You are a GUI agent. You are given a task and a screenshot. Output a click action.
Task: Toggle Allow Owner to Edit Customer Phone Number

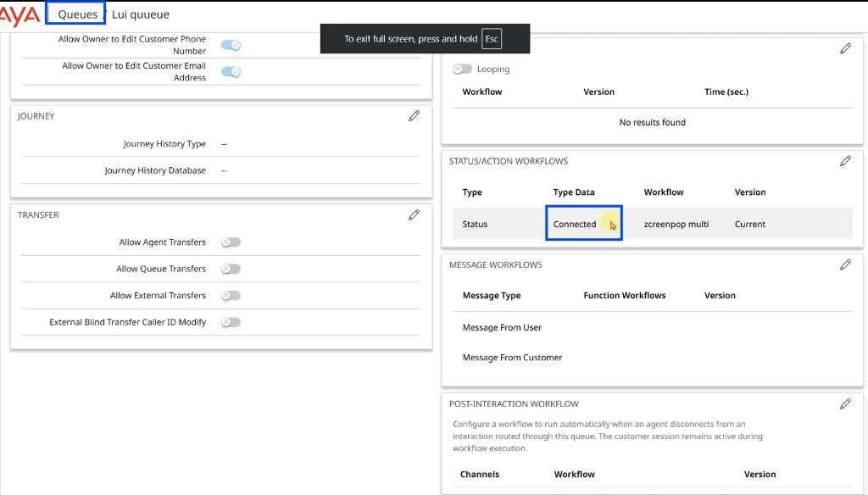click(231, 45)
